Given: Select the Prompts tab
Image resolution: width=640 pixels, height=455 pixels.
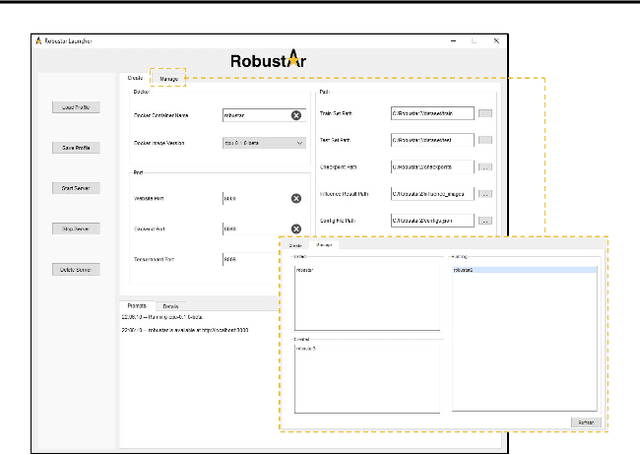Looking at the screenshot, I should coord(137,305).
